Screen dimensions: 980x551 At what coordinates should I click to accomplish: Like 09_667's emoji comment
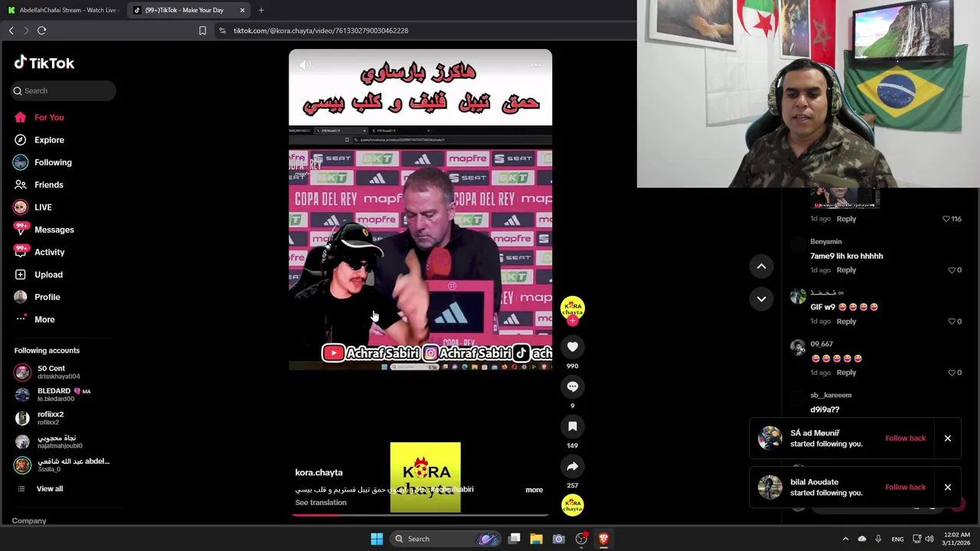952,373
